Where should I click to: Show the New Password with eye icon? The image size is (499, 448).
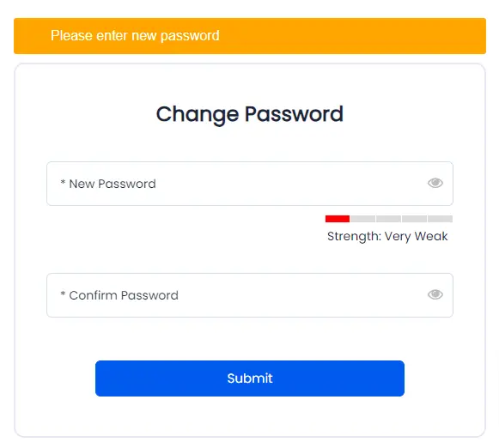(x=435, y=183)
